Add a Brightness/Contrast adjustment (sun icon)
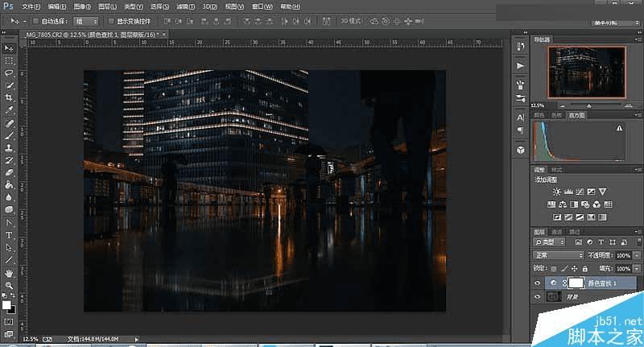This screenshot has height=347, width=644. pos(556,192)
